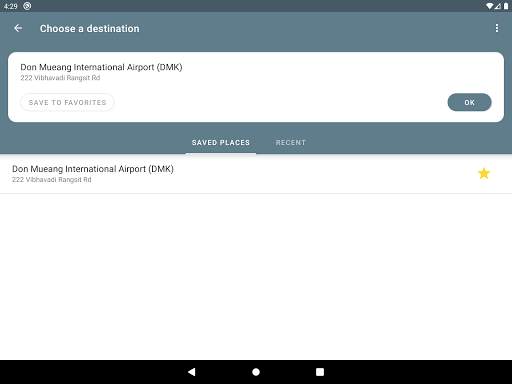This screenshot has width=512, height=384.
Task: Tap the battery status icon
Action: 506,6
